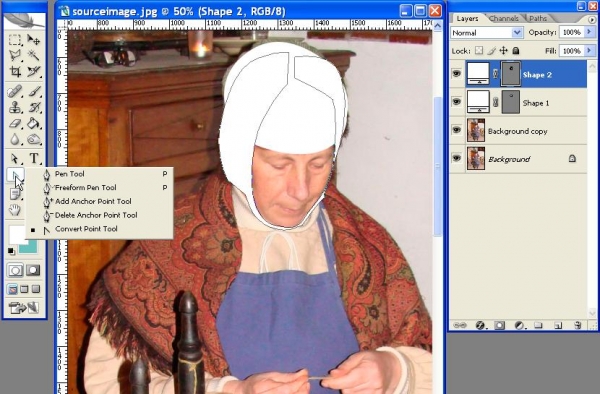
Task: Choose Standard Screen Mode
Action: coord(13,289)
